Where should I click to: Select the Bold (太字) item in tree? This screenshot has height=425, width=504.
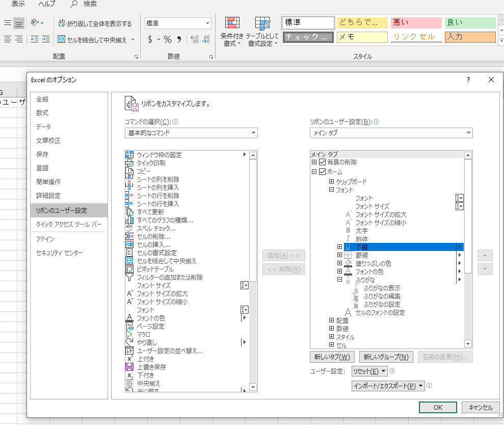coord(362,231)
